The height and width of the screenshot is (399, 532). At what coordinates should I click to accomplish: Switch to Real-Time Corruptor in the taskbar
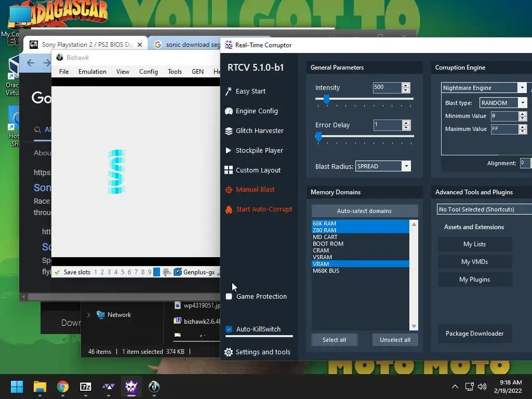(x=131, y=387)
